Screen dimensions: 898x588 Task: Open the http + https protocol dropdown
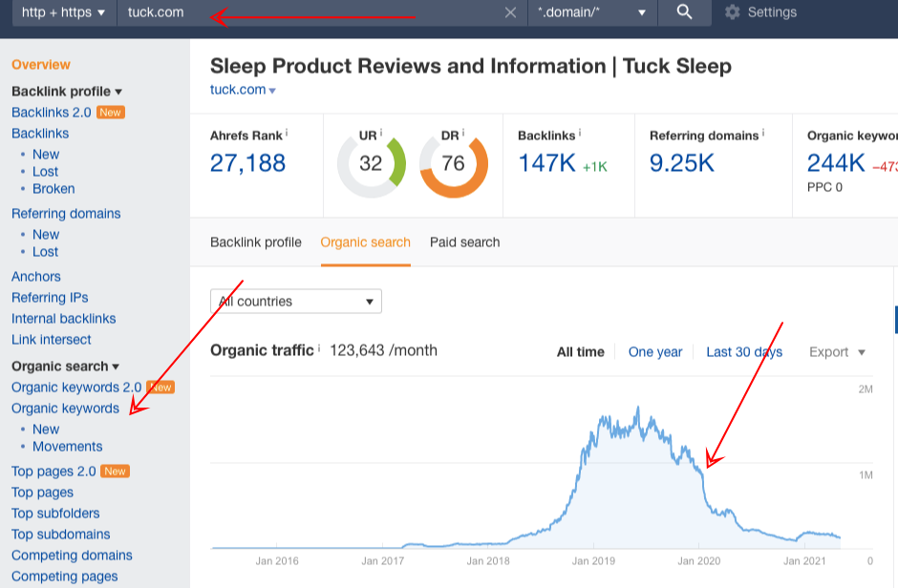point(64,12)
